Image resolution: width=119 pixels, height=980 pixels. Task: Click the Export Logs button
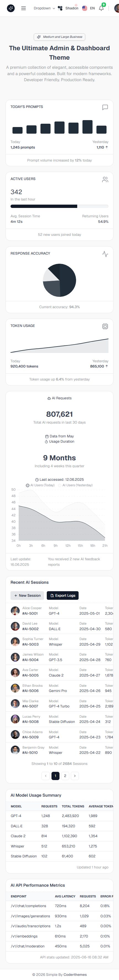point(63,595)
